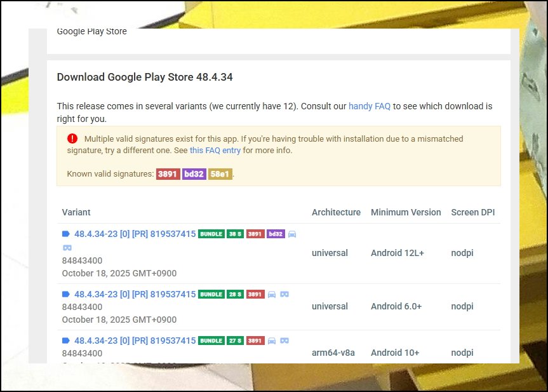
Task: Click 'universal' in the Android 12L+ row
Action: [x=330, y=253]
